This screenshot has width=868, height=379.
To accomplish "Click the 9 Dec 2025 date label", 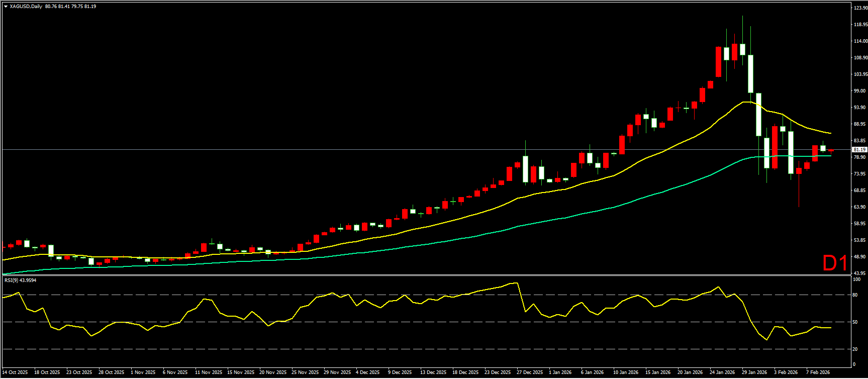I will (400, 372).
